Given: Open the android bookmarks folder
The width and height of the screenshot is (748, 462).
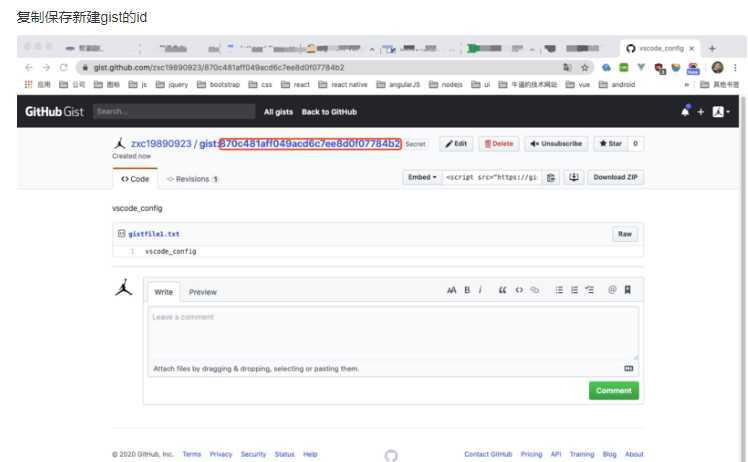Looking at the screenshot, I should click(617, 84).
